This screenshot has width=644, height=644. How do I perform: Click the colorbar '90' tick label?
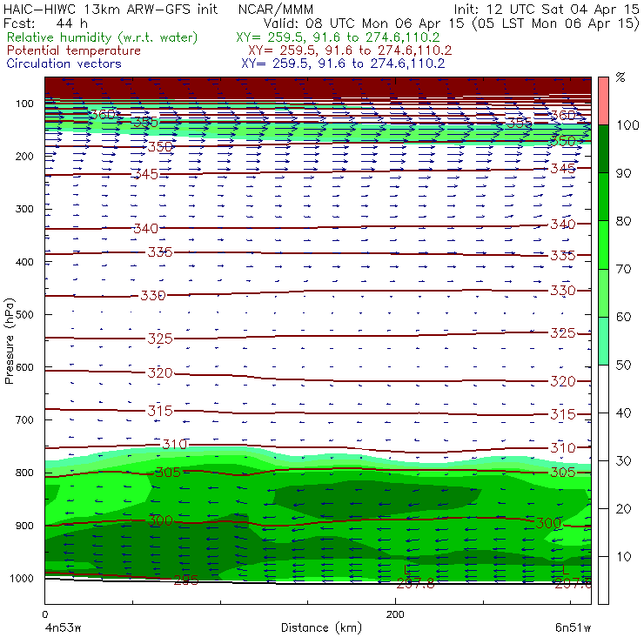(623, 173)
